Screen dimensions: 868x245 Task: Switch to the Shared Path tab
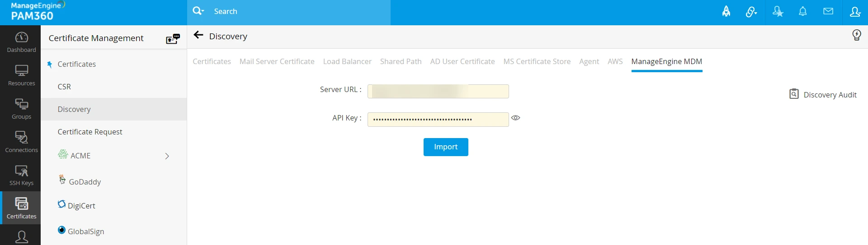coord(401,61)
